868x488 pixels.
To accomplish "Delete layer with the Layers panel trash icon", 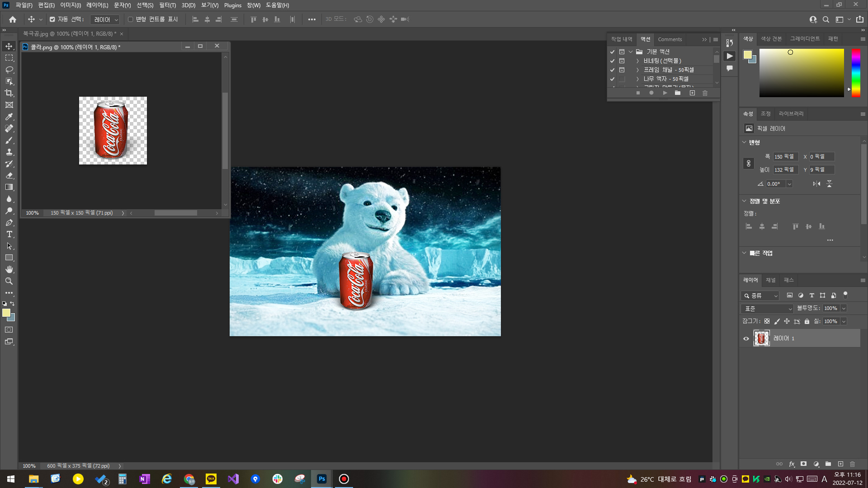I will point(853,464).
